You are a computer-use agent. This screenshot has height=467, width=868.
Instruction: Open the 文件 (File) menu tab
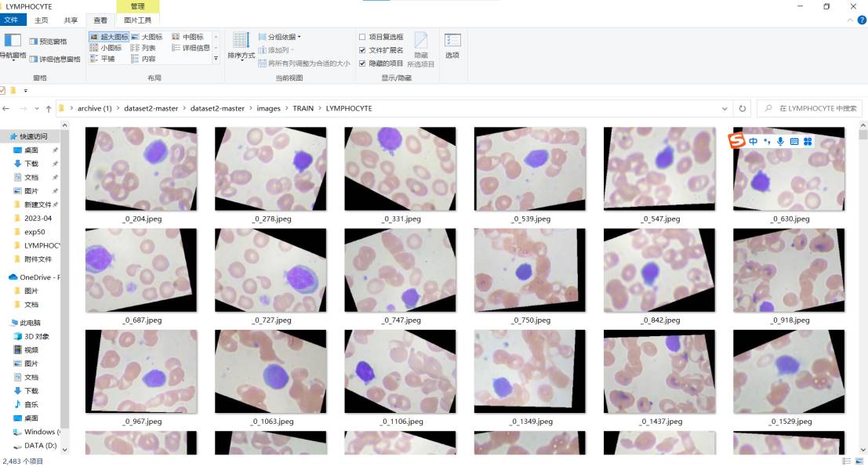pos(11,20)
